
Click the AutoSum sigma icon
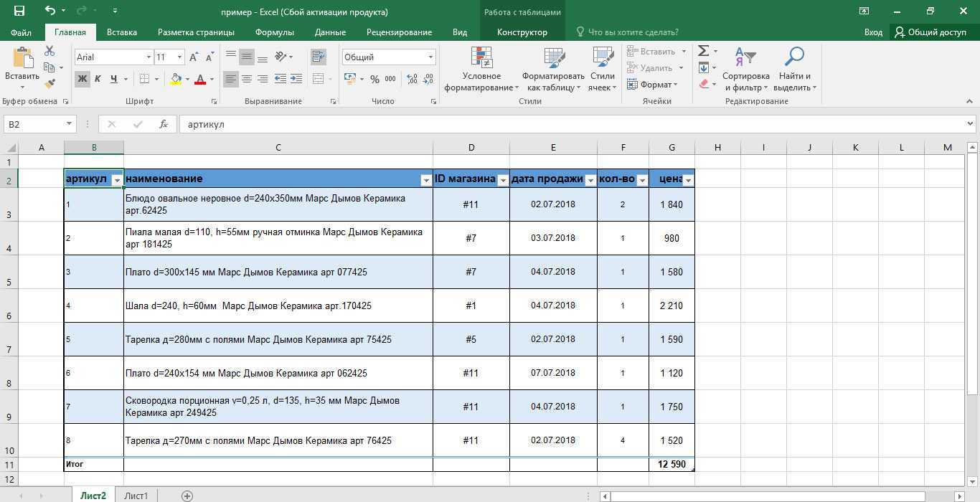704,51
